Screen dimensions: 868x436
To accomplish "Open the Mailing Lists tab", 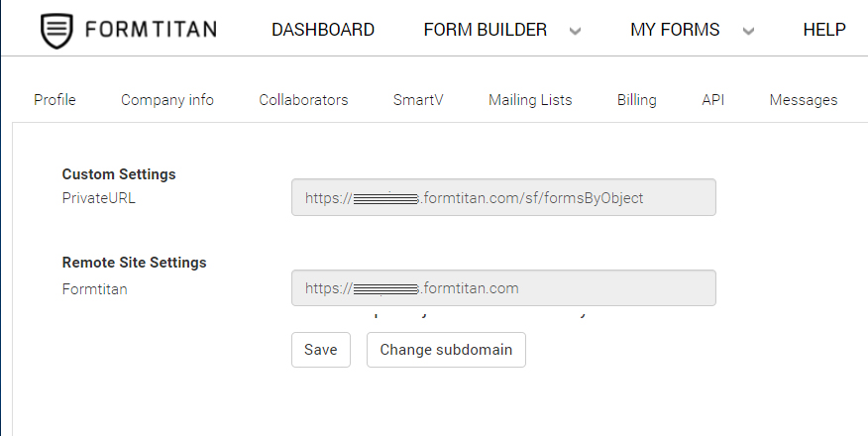I will click(530, 100).
